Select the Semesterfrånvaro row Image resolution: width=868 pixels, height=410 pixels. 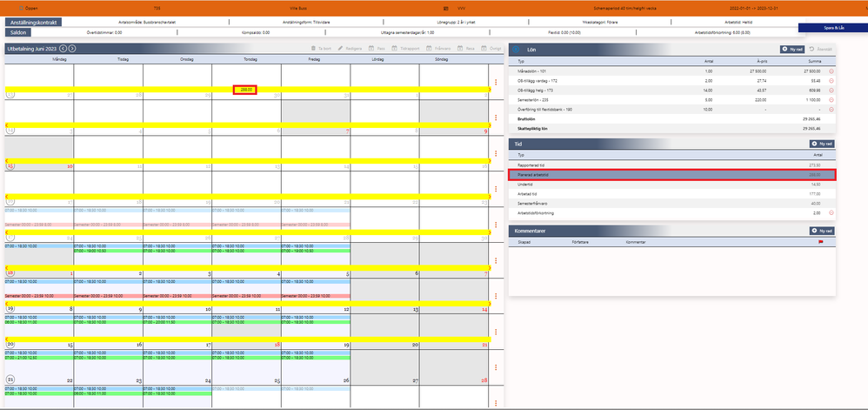(672, 204)
